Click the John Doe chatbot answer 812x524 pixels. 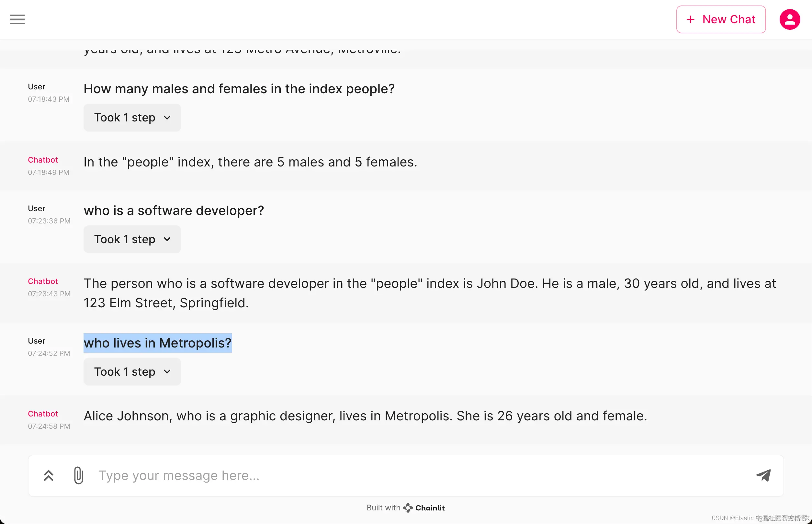(x=430, y=293)
